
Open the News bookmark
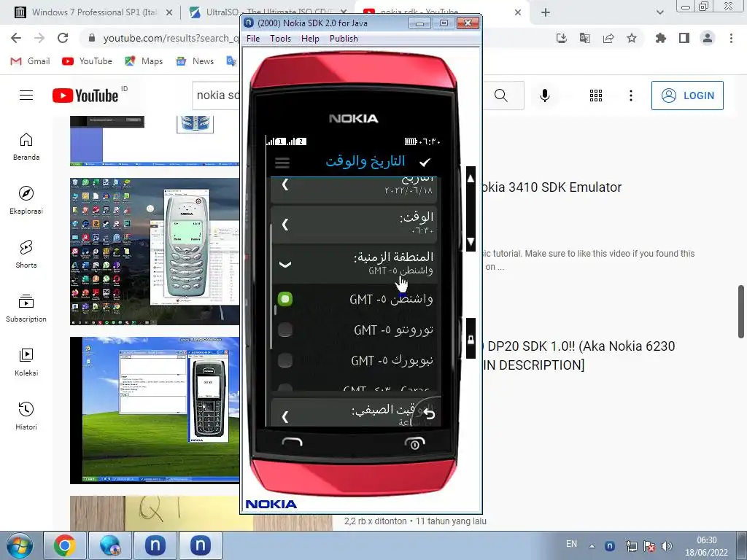[x=195, y=61]
